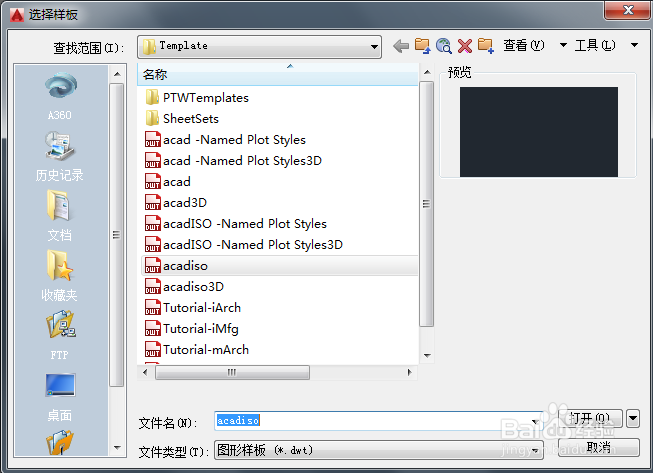Create a new folder icon
The height and width of the screenshot is (473, 653).
[486, 46]
